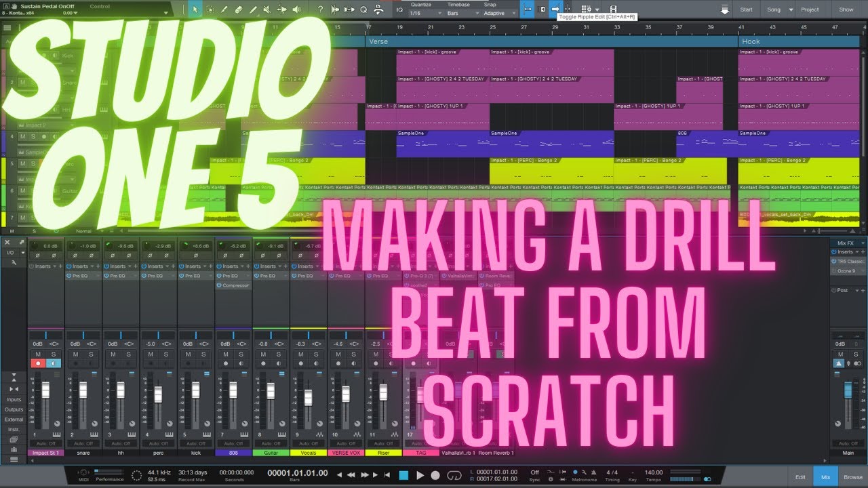Click the Main output fader handle
Viewport: 868px width, 488px height.
pos(848,390)
